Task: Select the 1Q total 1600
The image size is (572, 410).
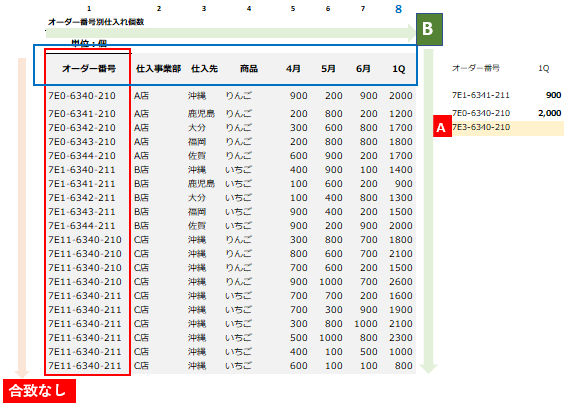Action: click(x=401, y=296)
